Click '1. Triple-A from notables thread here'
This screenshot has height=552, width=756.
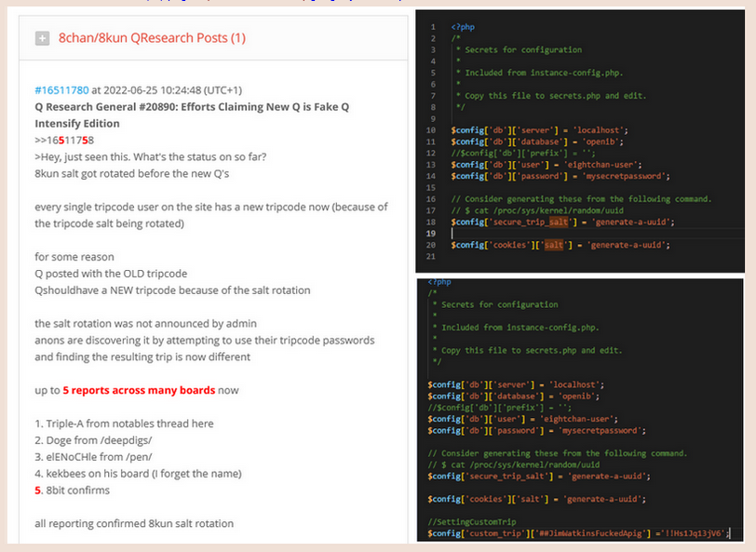(124, 424)
